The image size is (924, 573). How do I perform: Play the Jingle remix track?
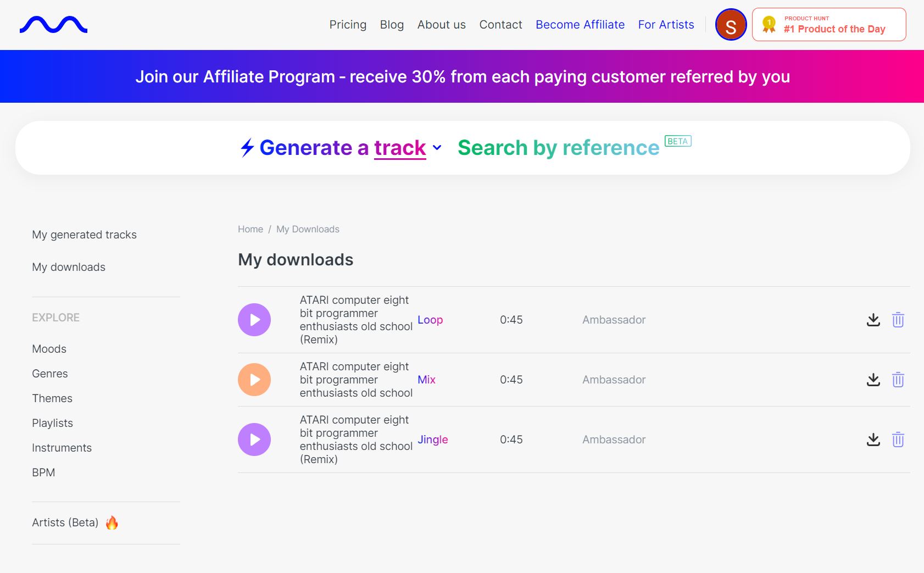tap(254, 440)
